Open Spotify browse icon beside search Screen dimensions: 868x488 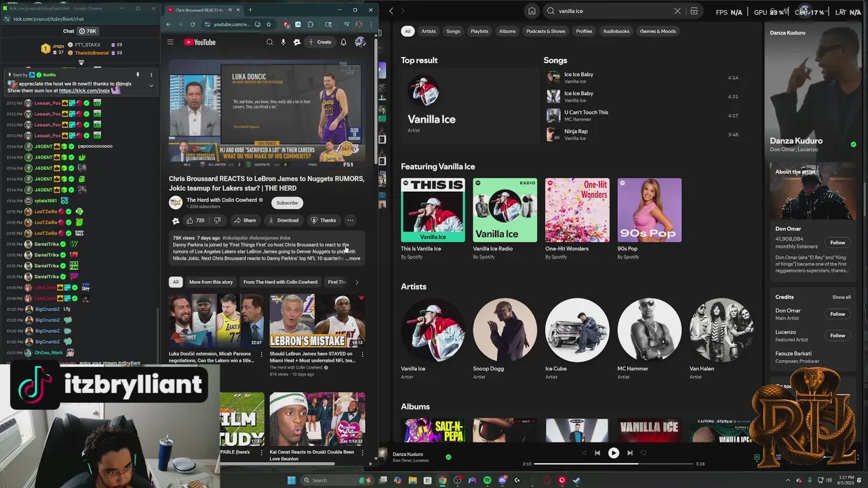click(x=694, y=11)
